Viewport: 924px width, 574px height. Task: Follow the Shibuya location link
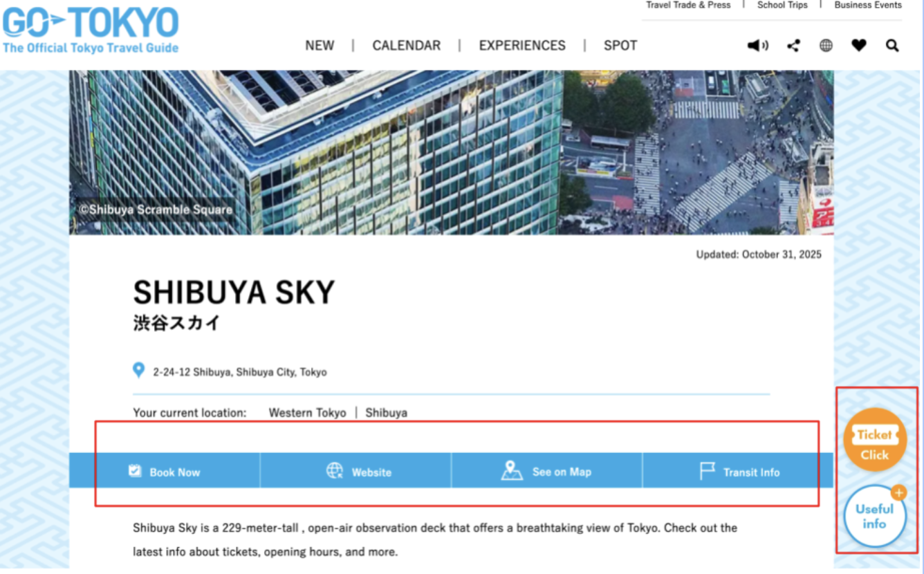pos(386,413)
